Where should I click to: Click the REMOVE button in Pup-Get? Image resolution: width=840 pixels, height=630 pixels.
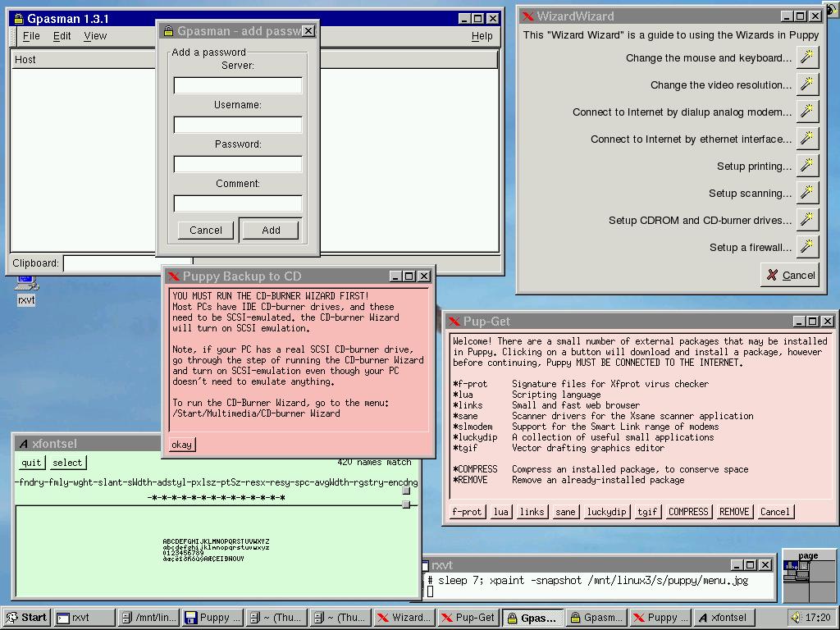pos(734,512)
